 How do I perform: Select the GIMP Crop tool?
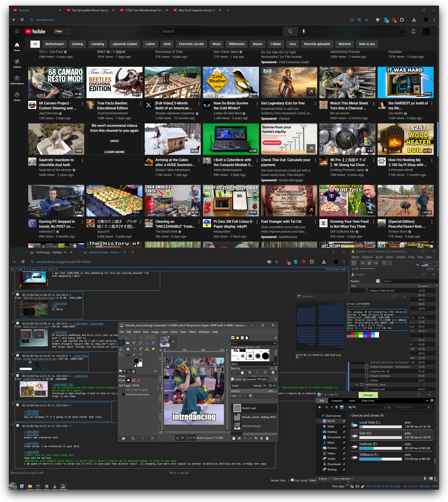click(147, 343)
